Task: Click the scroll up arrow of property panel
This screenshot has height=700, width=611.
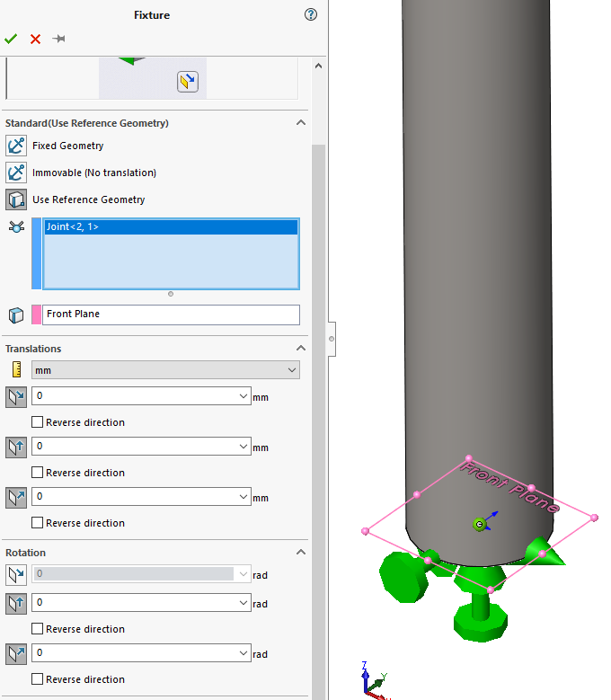Action: click(318, 66)
